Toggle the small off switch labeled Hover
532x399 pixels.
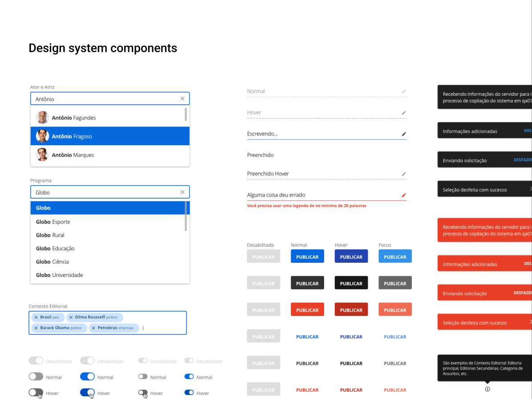(x=143, y=393)
